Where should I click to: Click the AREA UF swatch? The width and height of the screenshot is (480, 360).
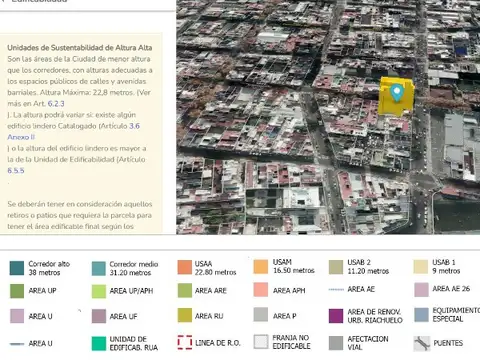(99, 316)
